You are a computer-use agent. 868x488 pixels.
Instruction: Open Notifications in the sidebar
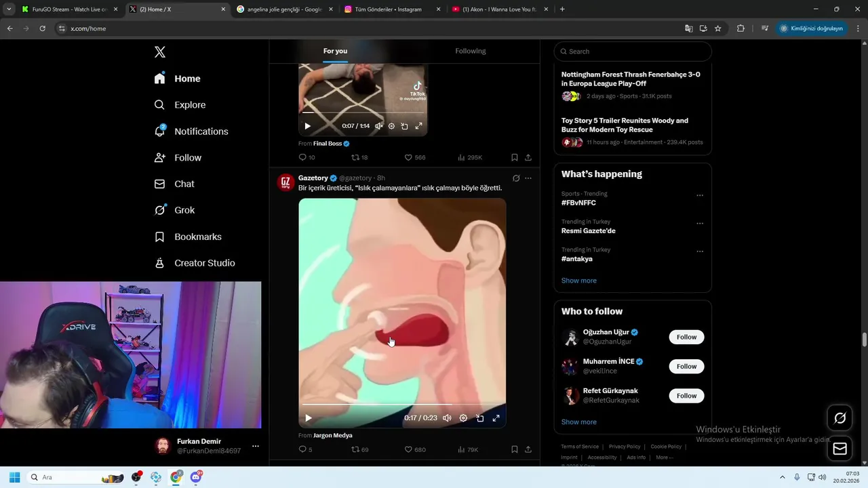pyautogui.click(x=191, y=131)
